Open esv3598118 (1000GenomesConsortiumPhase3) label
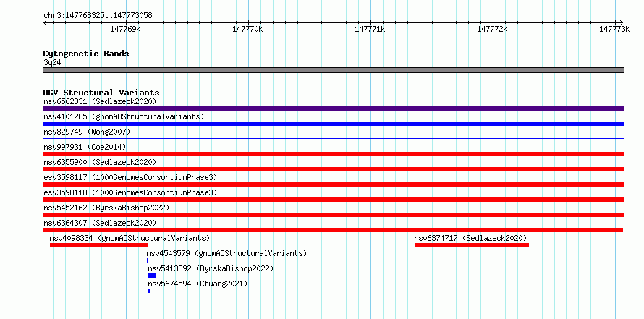 tap(130, 192)
